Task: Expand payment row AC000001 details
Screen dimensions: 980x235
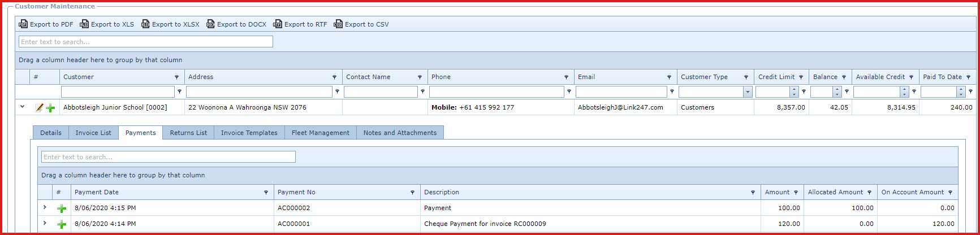Action: tap(45, 223)
